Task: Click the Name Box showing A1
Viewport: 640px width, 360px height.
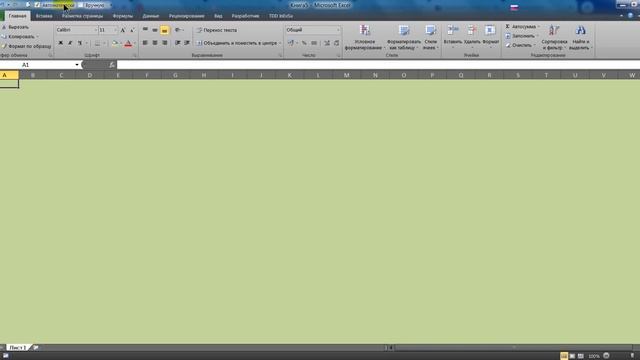Action: tap(37, 65)
